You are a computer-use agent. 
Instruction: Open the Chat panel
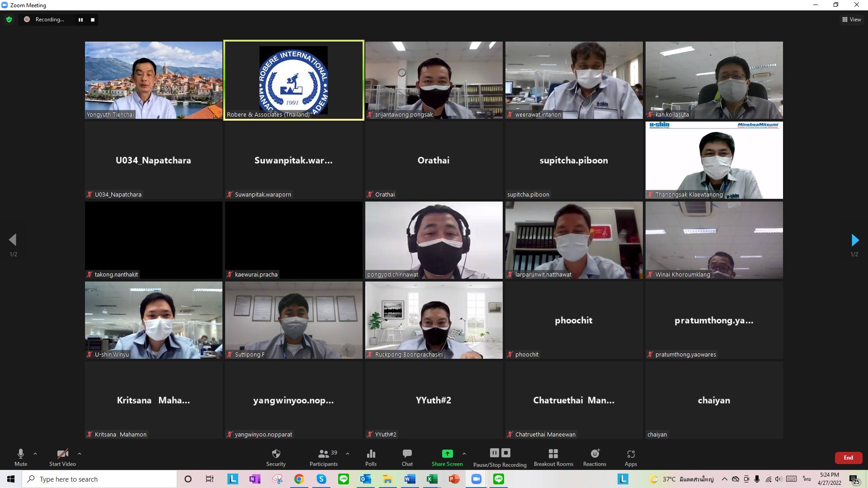pyautogui.click(x=407, y=458)
